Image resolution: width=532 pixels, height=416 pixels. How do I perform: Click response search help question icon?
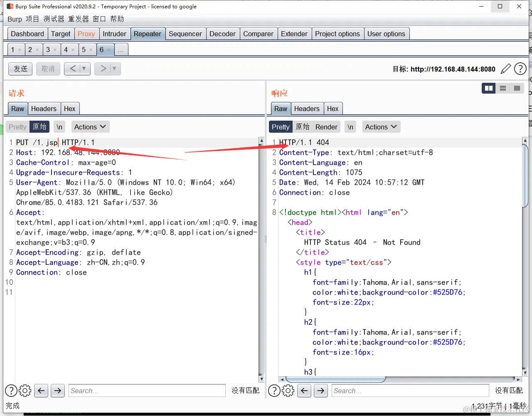(274, 391)
